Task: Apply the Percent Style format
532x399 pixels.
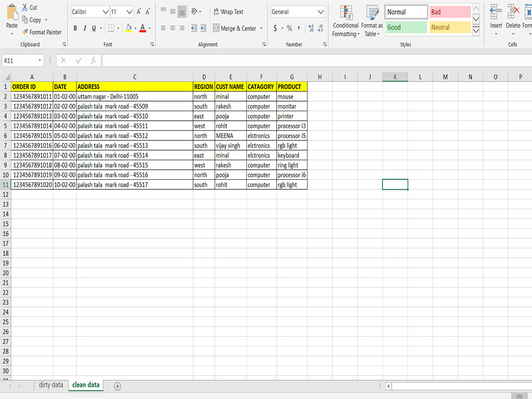Action: [289, 28]
